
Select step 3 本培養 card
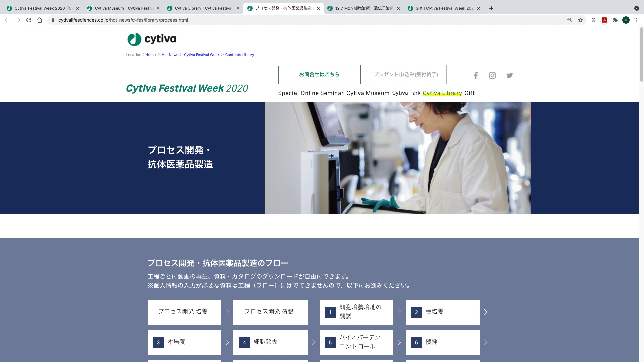pos(184,342)
